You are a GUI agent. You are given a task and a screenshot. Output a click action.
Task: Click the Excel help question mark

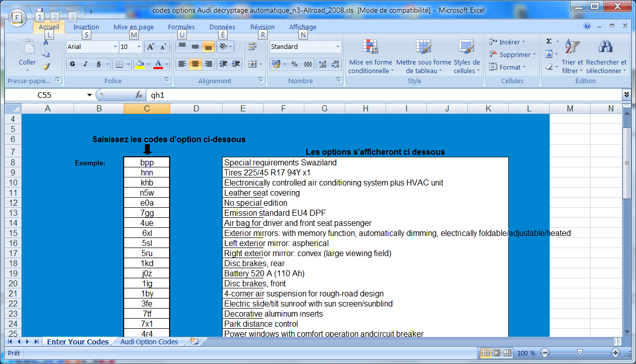tap(587, 26)
